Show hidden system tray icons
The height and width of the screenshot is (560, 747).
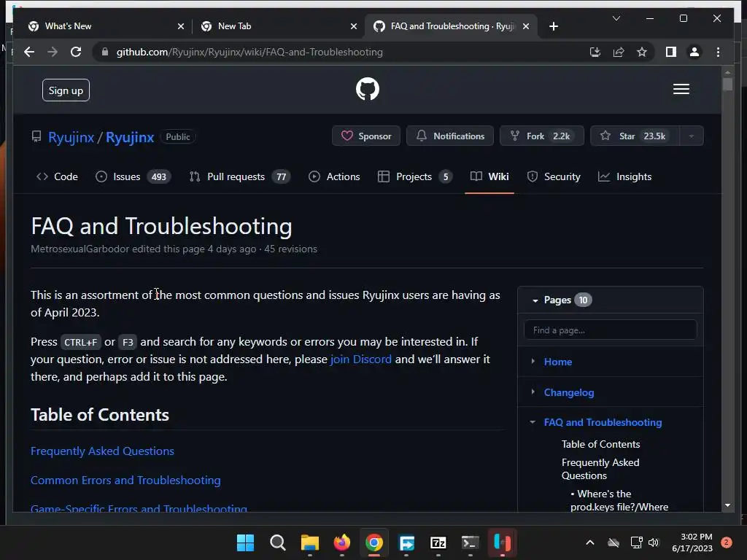589,542
